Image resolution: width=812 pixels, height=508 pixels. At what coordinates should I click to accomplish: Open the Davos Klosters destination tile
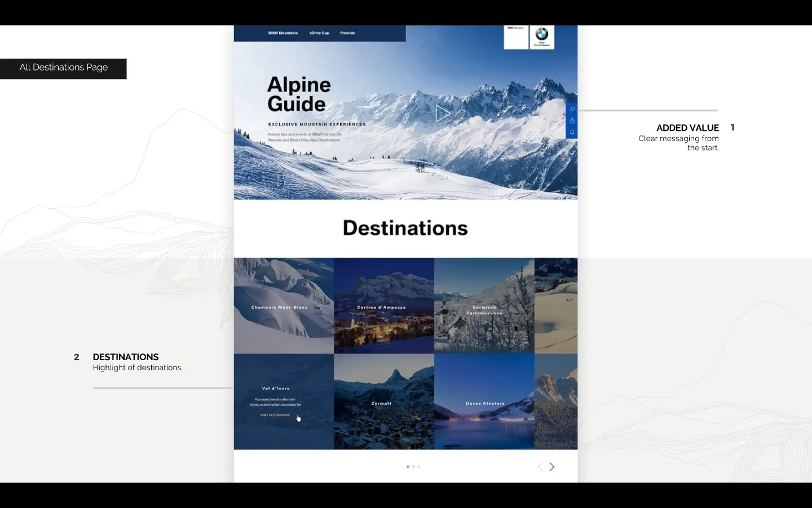click(x=484, y=402)
